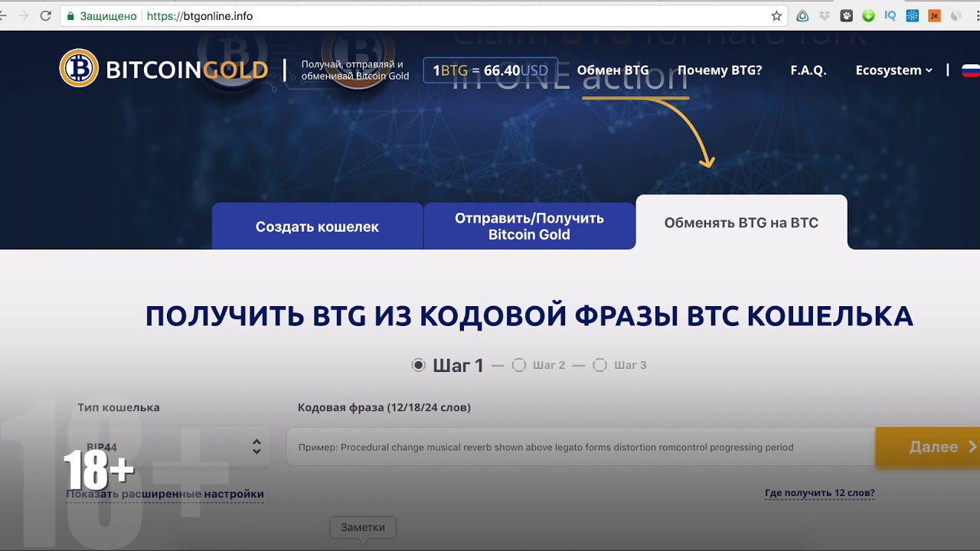Switch to the Создать кошелек tab
Image resolution: width=980 pixels, height=551 pixels.
(317, 226)
